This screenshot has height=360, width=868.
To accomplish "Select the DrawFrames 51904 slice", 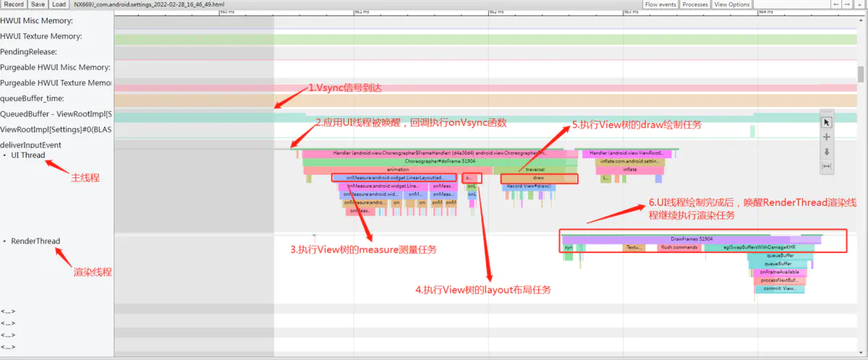I will 691,239.
